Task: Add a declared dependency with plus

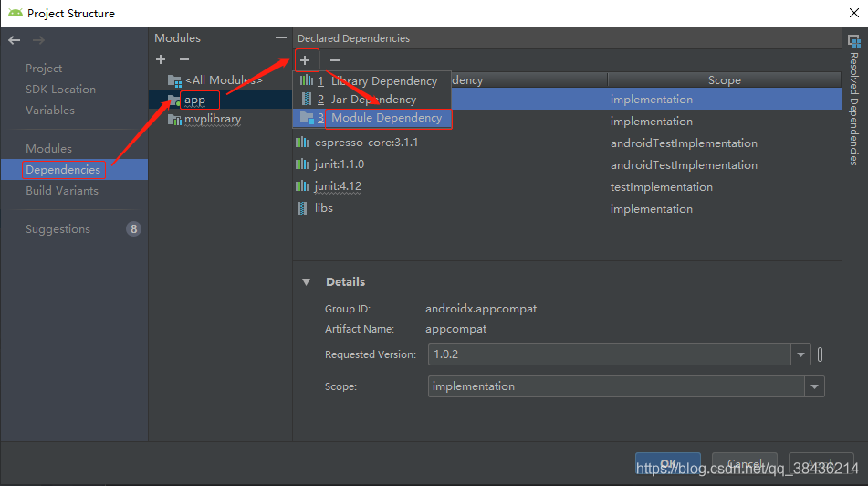Action: 305,60
